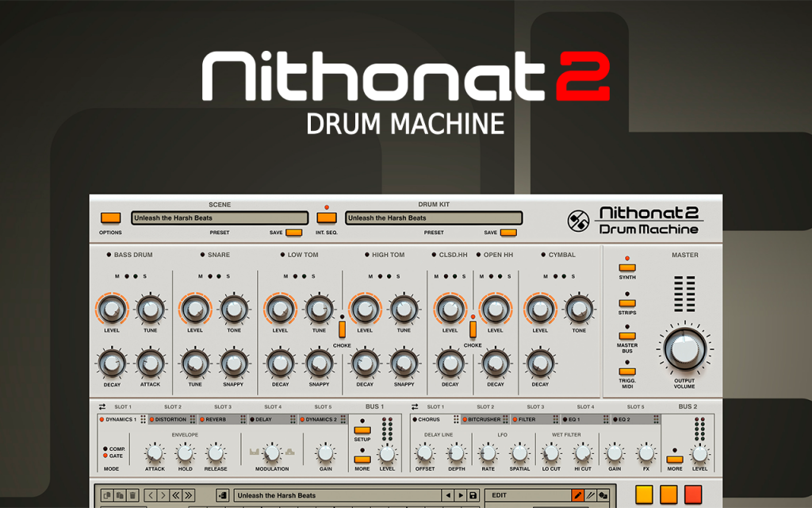
Task: Toggle choke between Clsd.HH and Open HH
Action: point(473,329)
